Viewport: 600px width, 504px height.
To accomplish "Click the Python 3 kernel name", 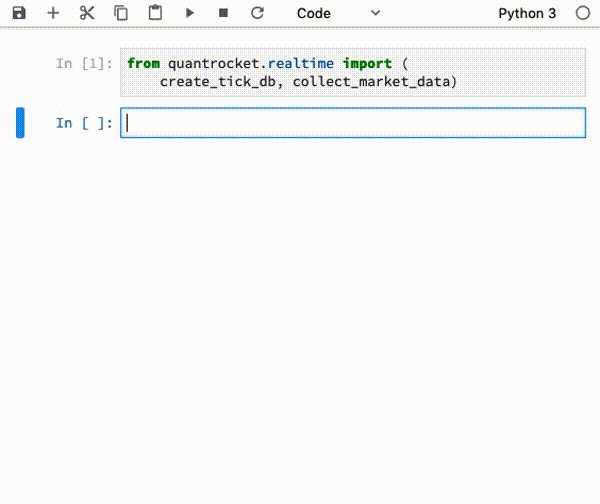I will tap(527, 13).
